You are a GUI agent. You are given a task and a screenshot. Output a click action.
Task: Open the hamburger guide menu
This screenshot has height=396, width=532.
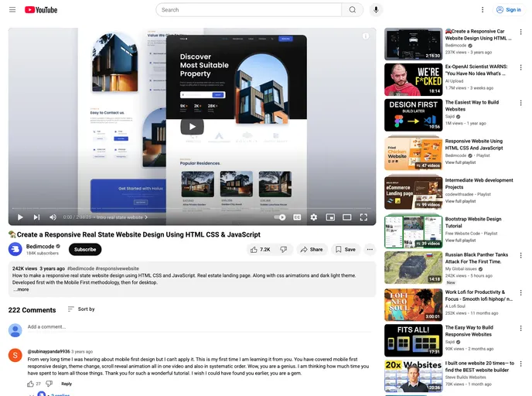[12, 9]
